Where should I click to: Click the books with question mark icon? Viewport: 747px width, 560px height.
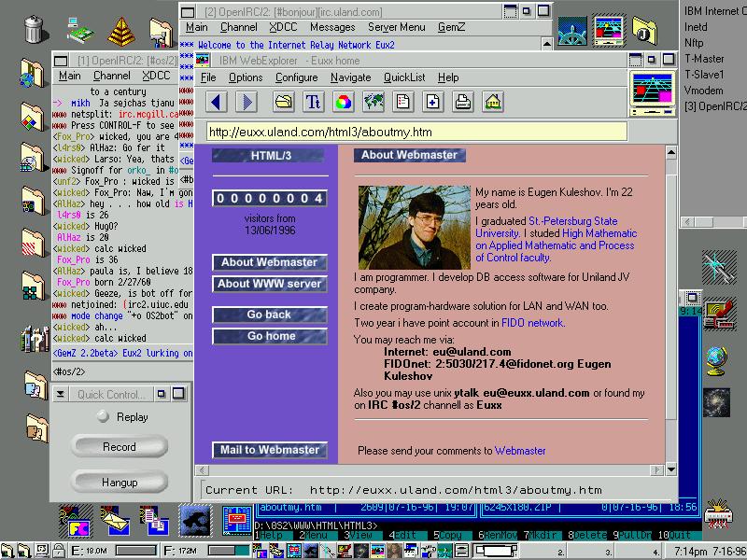click(35, 339)
